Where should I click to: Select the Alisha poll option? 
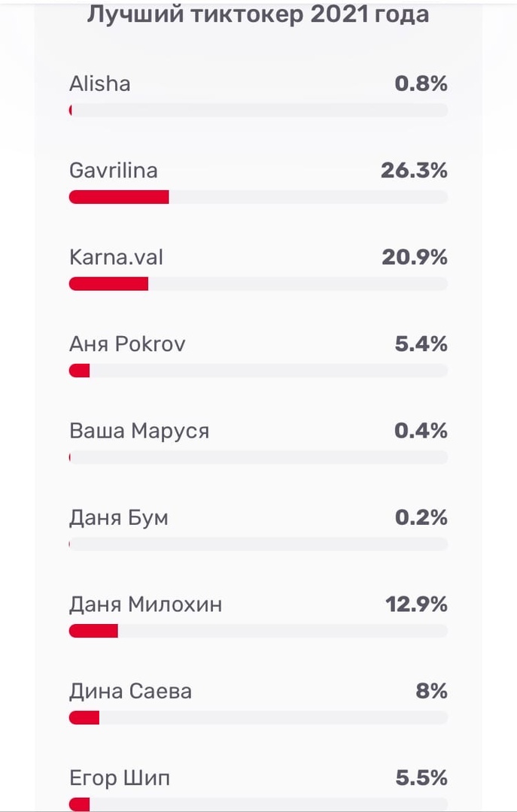pos(99,83)
